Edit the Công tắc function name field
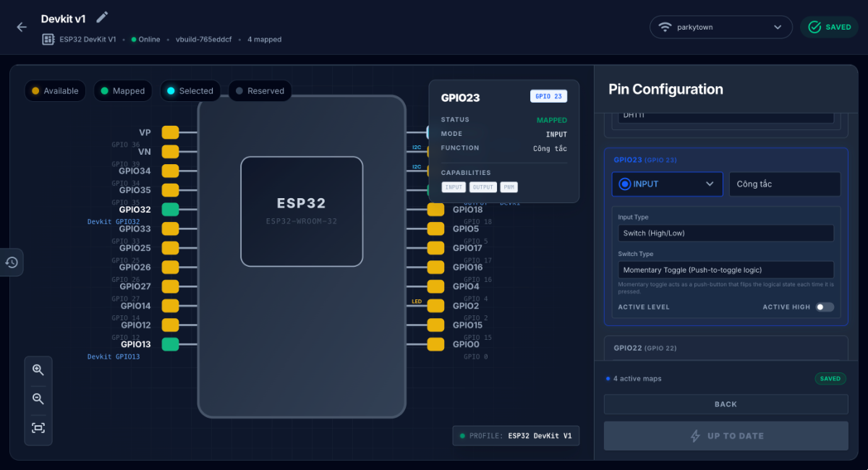Screen dimensions: 868x470 tap(785, 184)
